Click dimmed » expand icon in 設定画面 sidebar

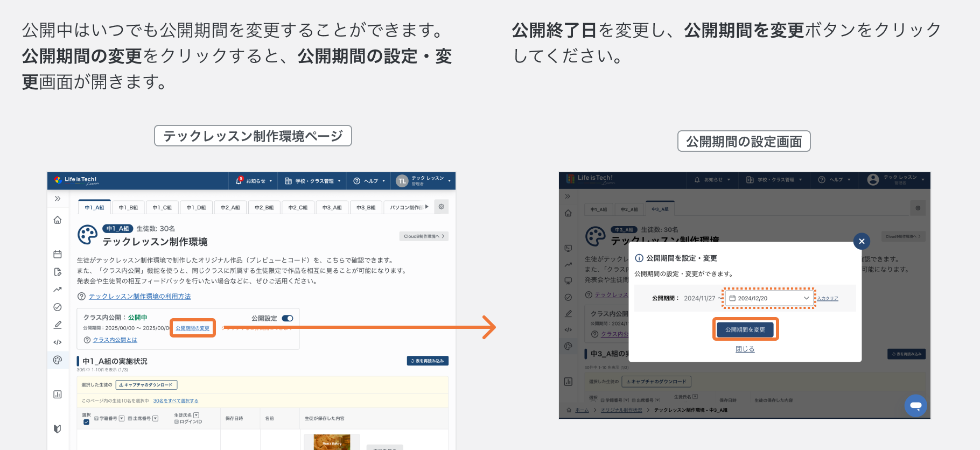tap(568, 196)
